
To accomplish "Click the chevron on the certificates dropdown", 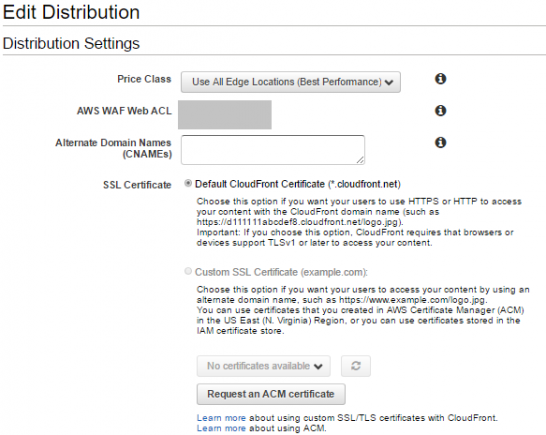I will (x=318, y=366).
